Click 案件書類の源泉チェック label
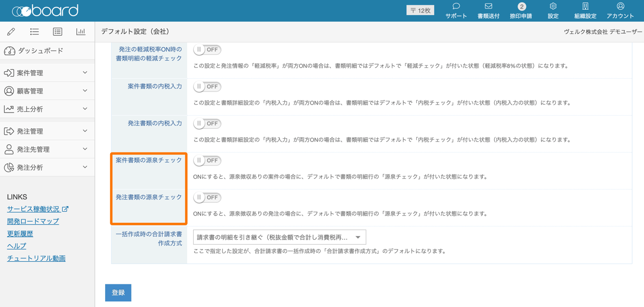 click(149, 160)
